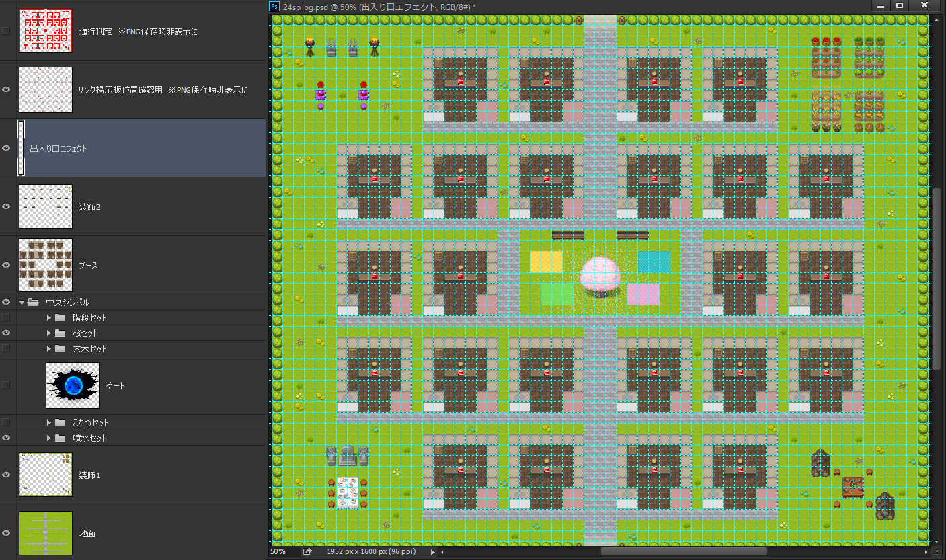This screenshot has width=946, height=560.
Task: Show the 大木セット group
Action: click(x=6, y=348)
